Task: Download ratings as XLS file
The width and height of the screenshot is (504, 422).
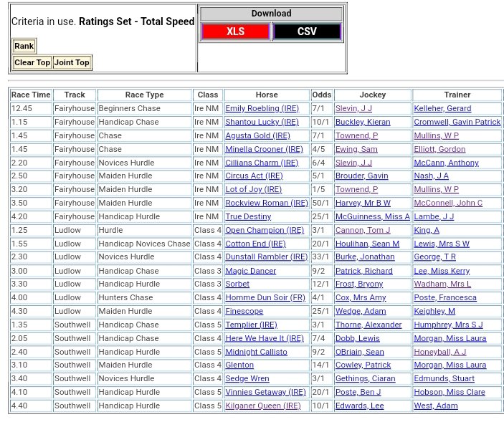Action: [x=235, y=32]
